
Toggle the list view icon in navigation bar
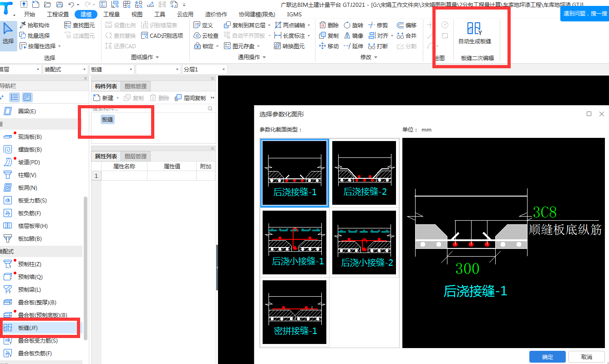[x=15, y=97]
